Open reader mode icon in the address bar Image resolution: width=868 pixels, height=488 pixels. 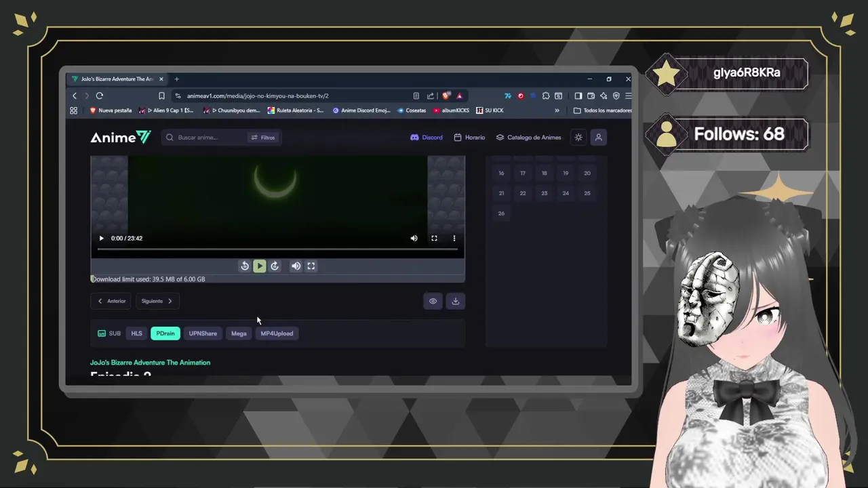click(416, 96)
